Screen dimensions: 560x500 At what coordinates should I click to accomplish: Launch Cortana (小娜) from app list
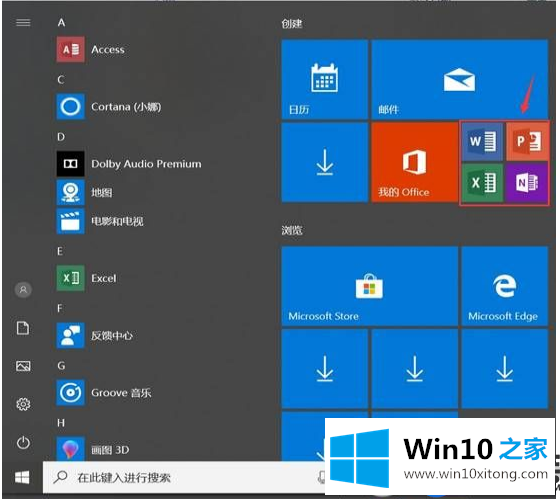109,106
